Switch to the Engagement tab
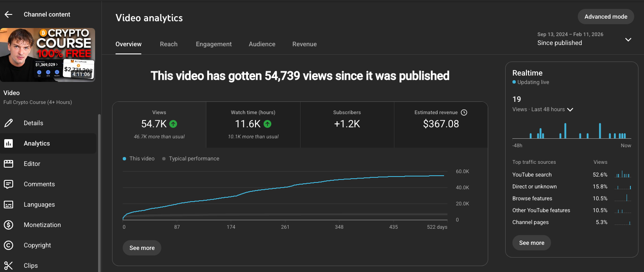 (214, 44)
